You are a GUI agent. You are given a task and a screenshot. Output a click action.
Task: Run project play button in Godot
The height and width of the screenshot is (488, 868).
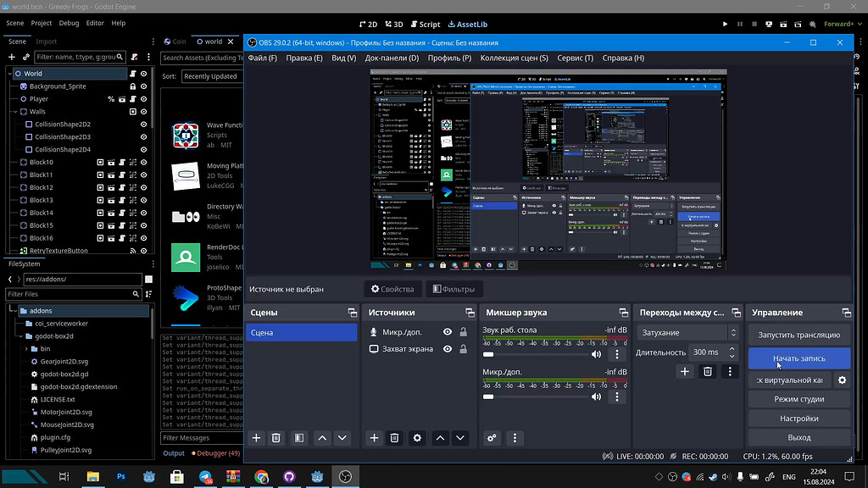click(x=726, y=24)
